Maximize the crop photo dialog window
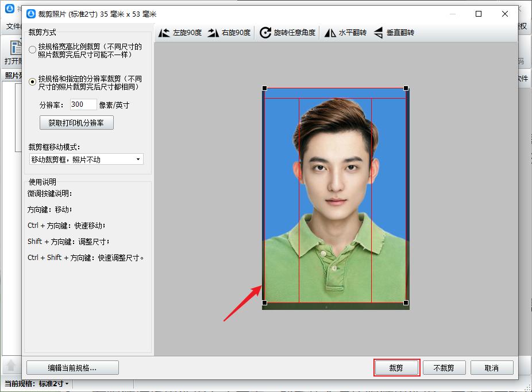 click(479, 14)
